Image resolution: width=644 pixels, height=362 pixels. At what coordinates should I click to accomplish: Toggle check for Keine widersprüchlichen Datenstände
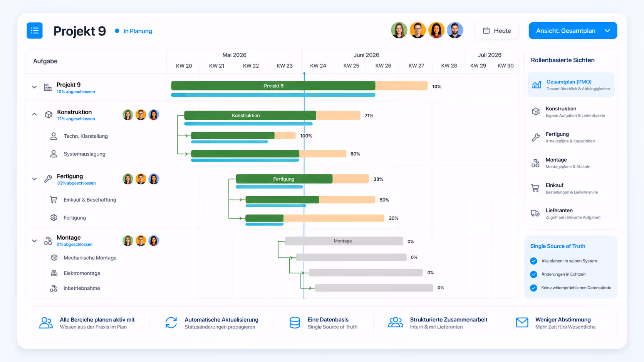(533, 288)
